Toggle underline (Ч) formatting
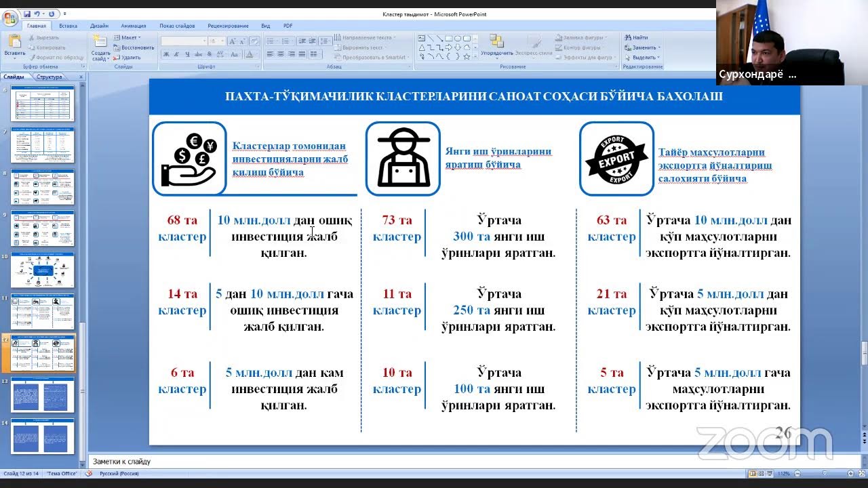 (x=187, y=54)
